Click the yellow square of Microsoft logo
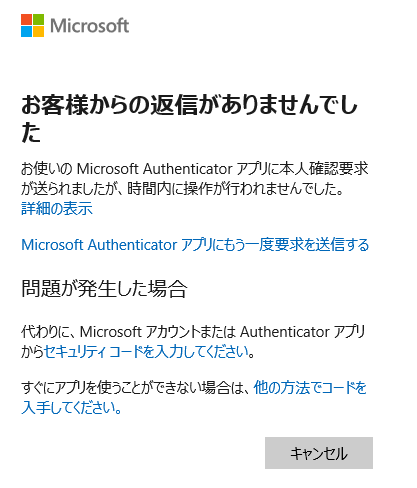This screenshot has height=488, width=417. click(38, 31)
